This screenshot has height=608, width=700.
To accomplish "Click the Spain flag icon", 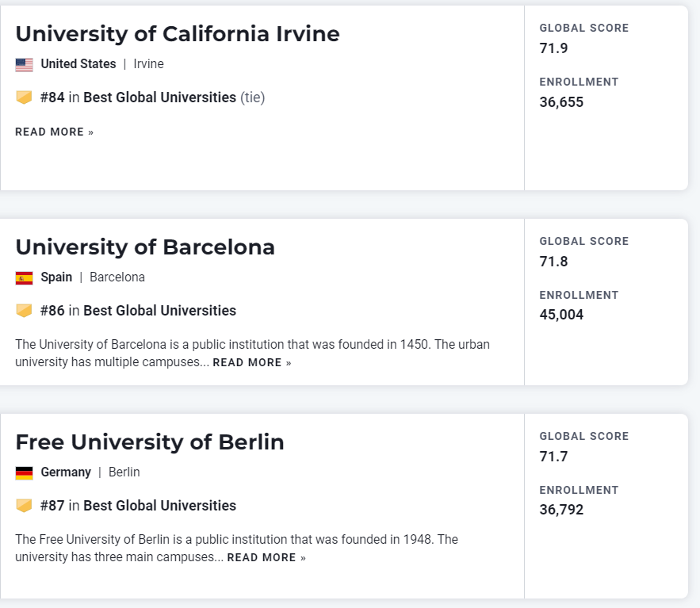I will [x=24, y=277].
